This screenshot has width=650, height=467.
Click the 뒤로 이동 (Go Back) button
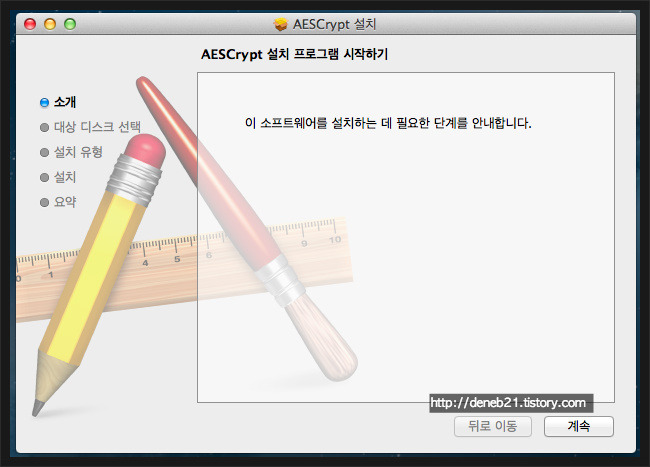[492, 426]
